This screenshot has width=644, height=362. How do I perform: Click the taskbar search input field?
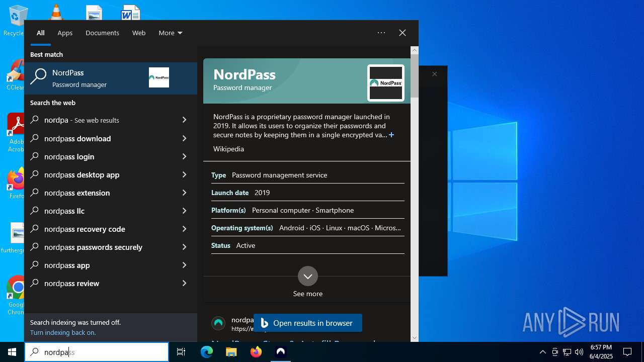[97, 352]
